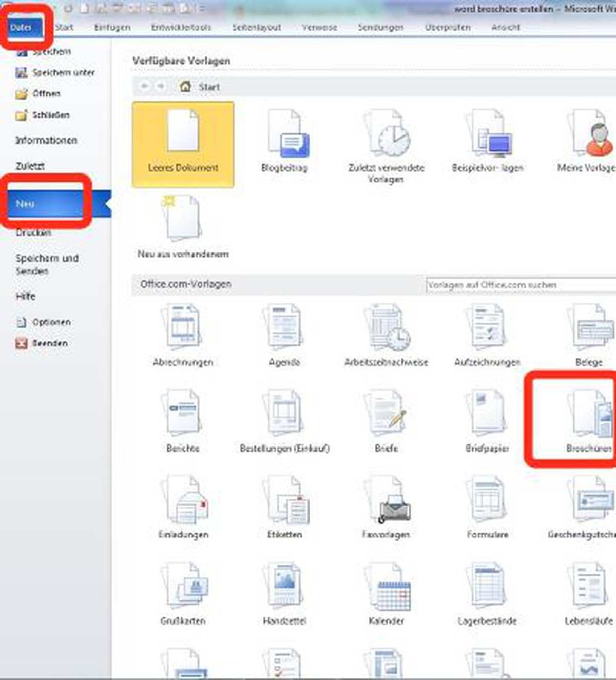Screen dimensions: 616x680
Task: Click Beenden to exit Word
Action: click(x=49, y=343)
